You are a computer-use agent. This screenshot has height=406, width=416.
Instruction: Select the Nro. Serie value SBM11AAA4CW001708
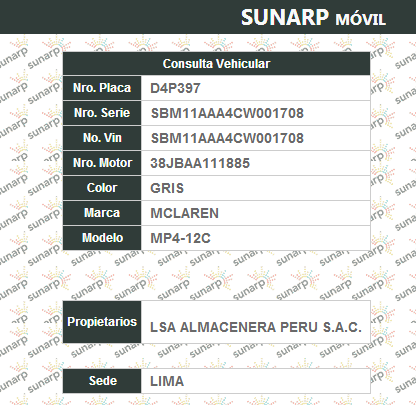(x=227, y=113)
